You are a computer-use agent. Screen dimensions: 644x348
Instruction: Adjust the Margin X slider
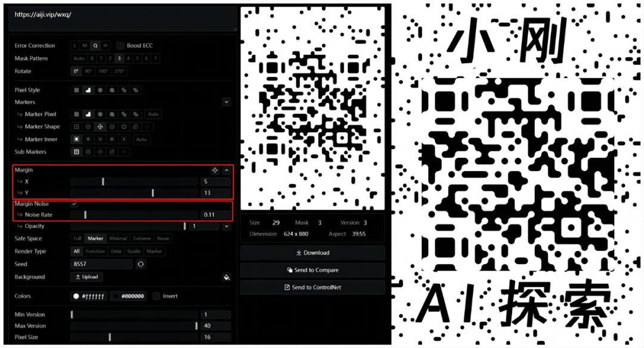pos(134,181)
